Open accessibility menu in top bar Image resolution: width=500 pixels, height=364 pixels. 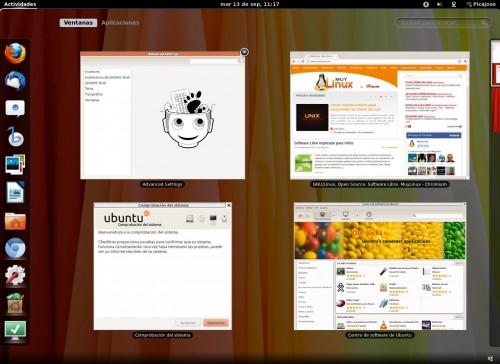point(426,4)
